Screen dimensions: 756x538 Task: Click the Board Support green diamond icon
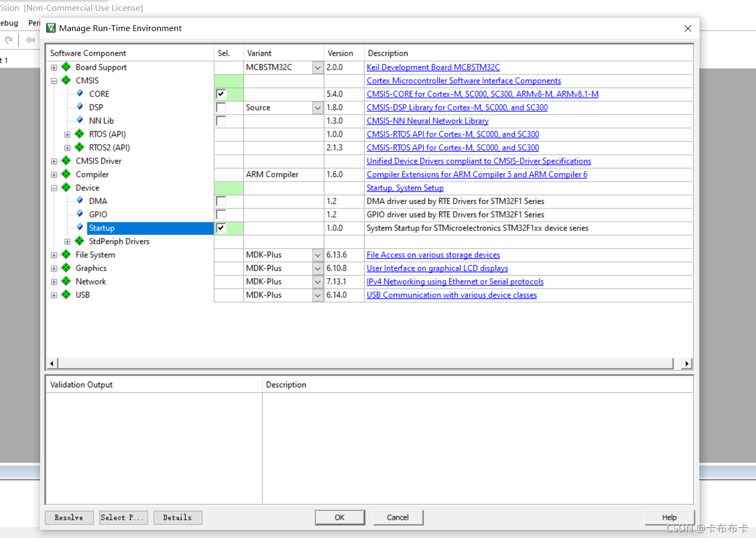click(66, 66)
